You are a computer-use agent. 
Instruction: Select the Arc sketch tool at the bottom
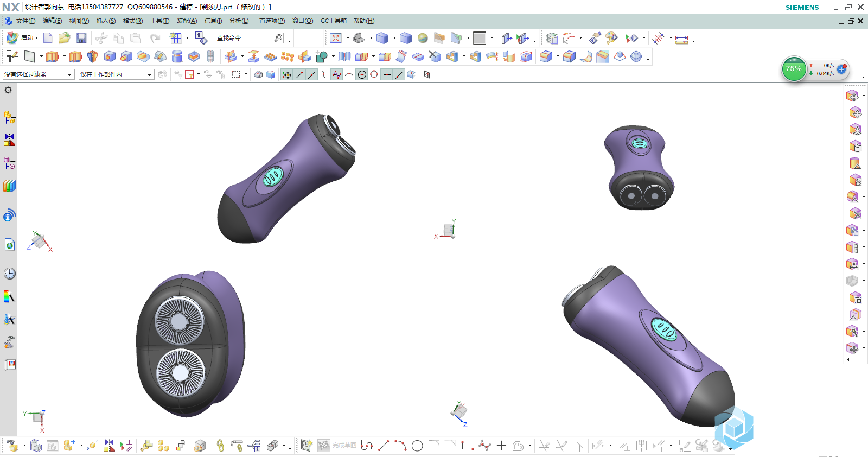click(400, 446)
